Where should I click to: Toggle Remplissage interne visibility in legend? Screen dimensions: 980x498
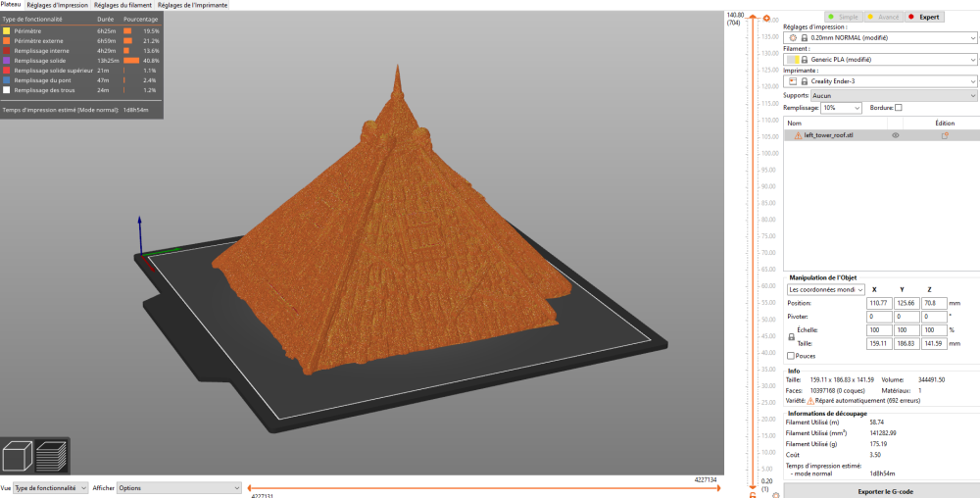pos(6,51)
